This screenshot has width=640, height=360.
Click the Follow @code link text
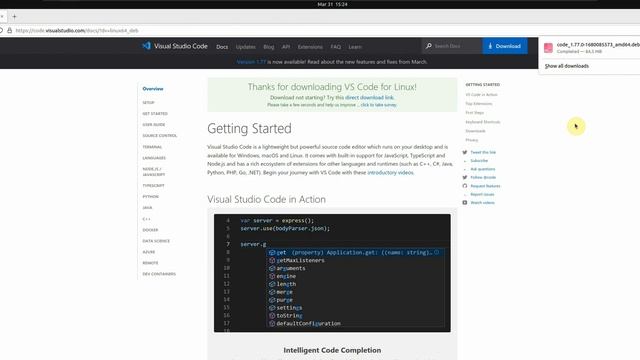483,178
